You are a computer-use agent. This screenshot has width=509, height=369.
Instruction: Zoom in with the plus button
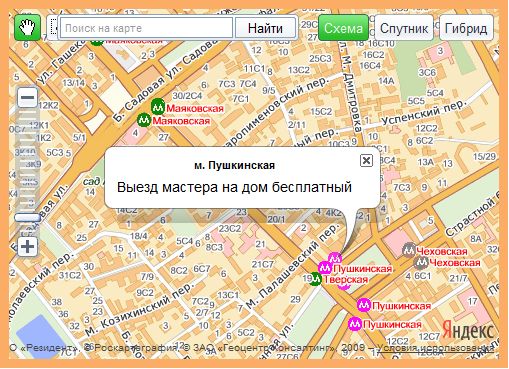coord(27,247)
